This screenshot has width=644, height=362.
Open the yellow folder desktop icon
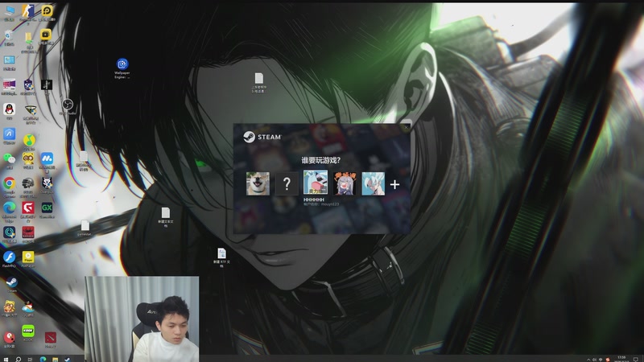point(28,42)
